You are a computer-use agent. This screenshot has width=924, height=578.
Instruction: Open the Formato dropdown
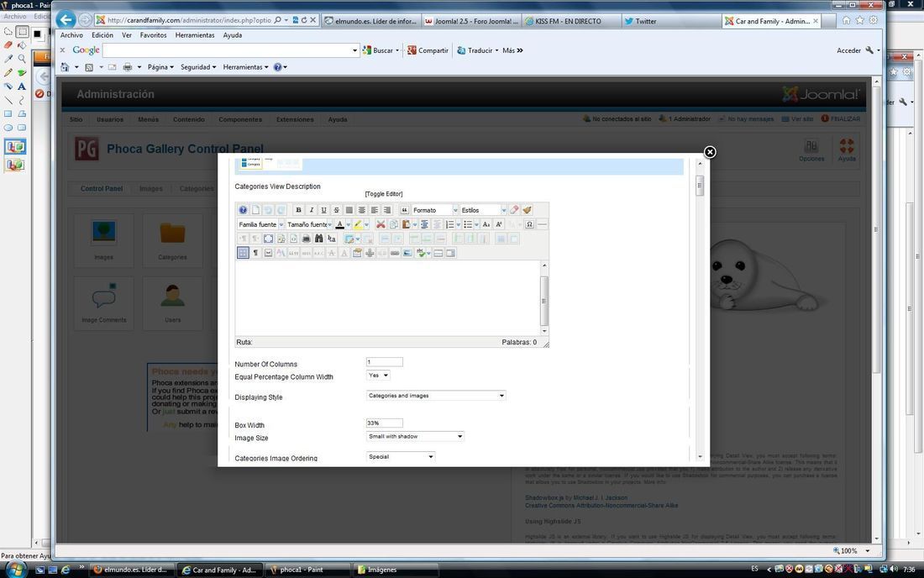435,210
